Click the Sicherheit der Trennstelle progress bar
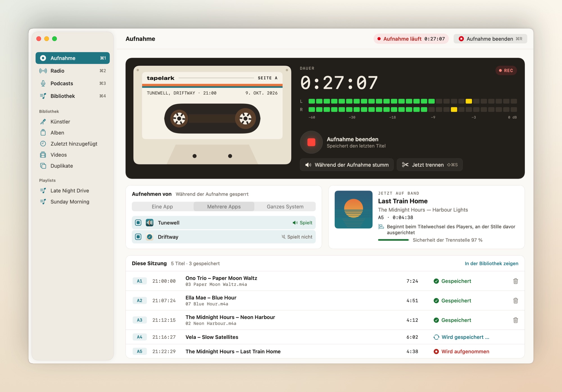562x392 pixels. point(393,240)
